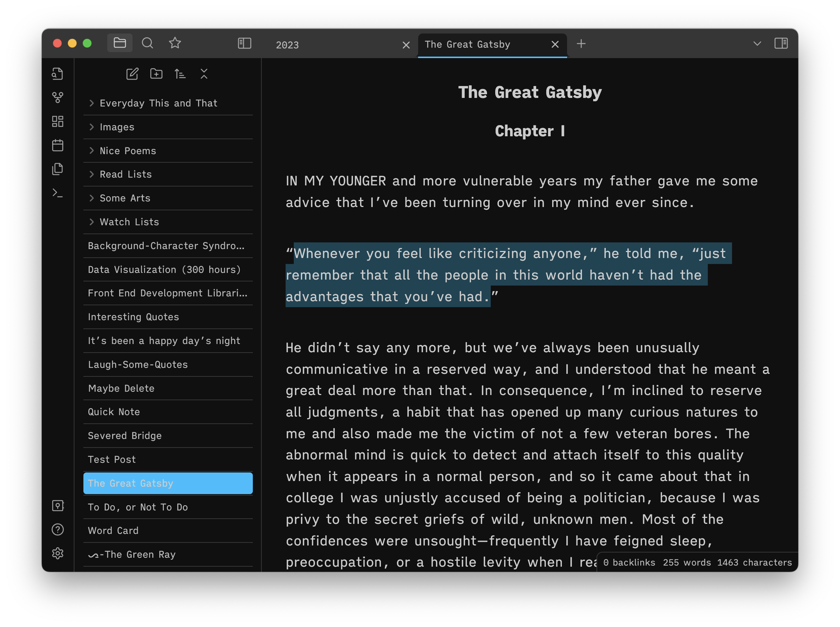The height and width of the screenshot is (627, 840).
Task: Change sort order icon
Action: [180, 74]
